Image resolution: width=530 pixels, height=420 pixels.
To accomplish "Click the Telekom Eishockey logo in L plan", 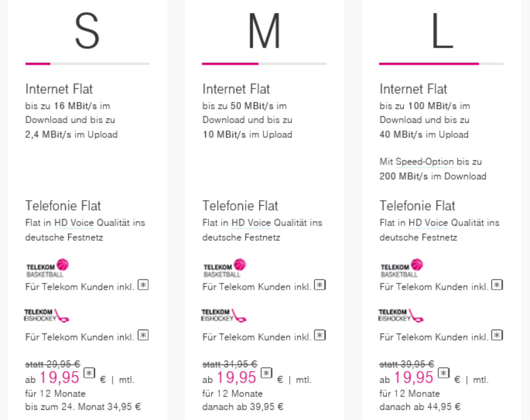I will pos(401,315).
